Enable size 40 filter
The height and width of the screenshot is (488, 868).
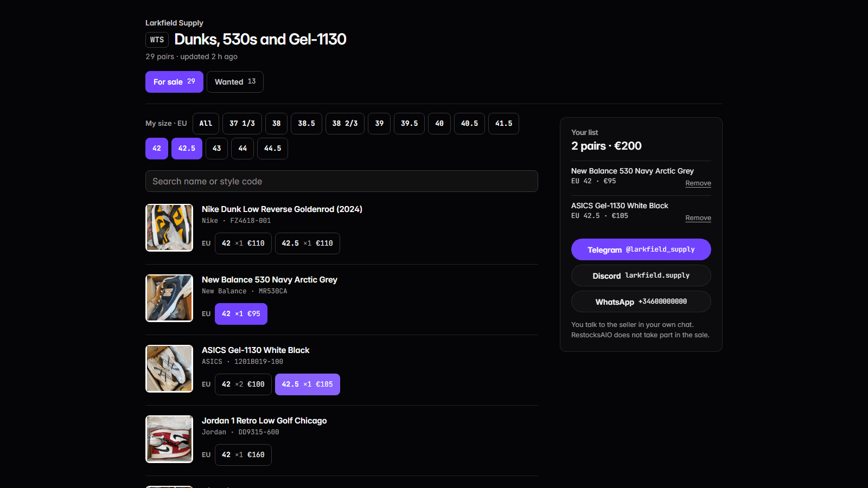[439, 124]
